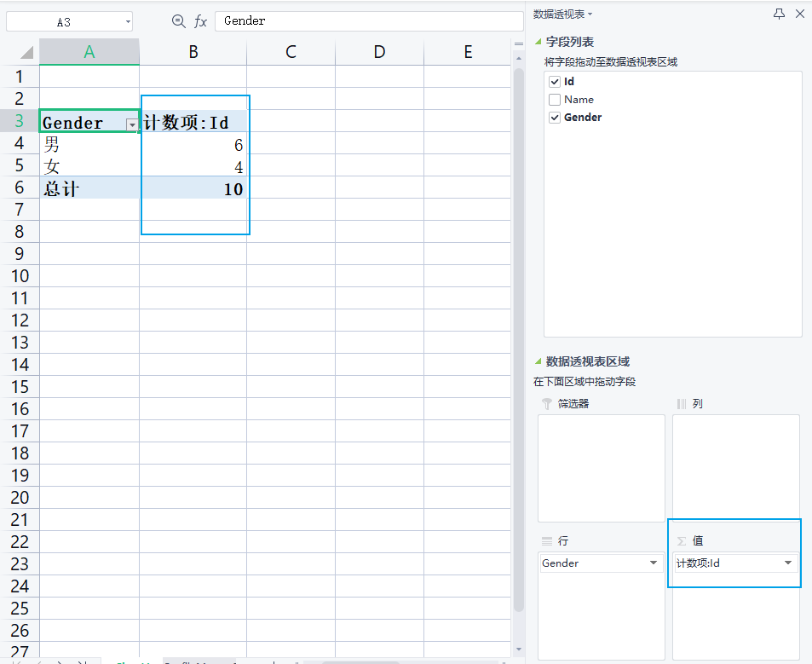Uncheck the Gender field checkbox

[x=555, y=118]
